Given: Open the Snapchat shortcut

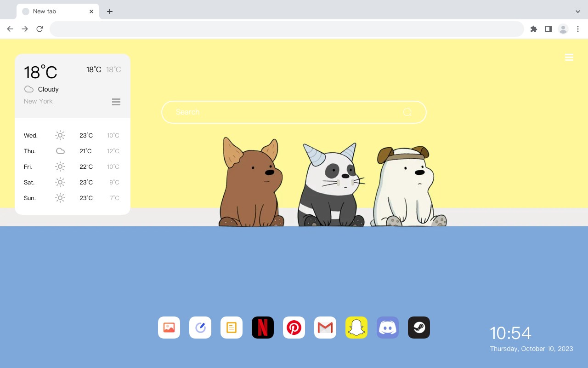Looking at the screenshot, I should (x=356, y=328).
